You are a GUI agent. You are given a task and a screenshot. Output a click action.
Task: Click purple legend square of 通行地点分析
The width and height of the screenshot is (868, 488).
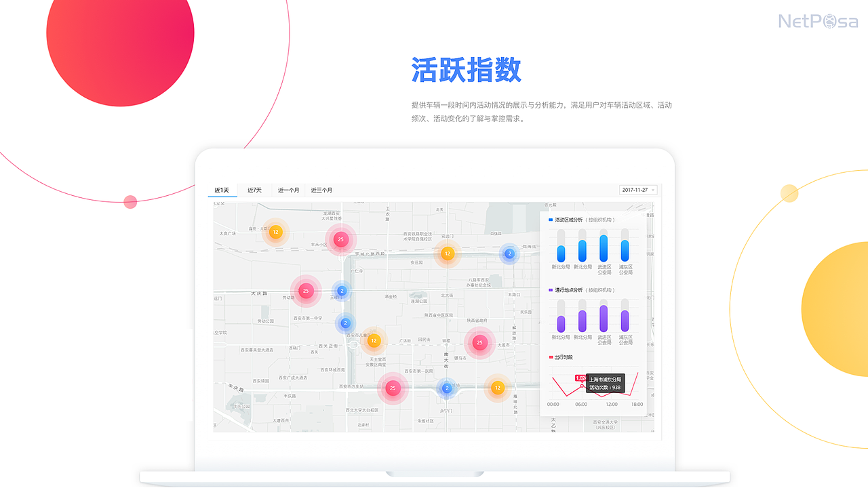pos(551,290)
